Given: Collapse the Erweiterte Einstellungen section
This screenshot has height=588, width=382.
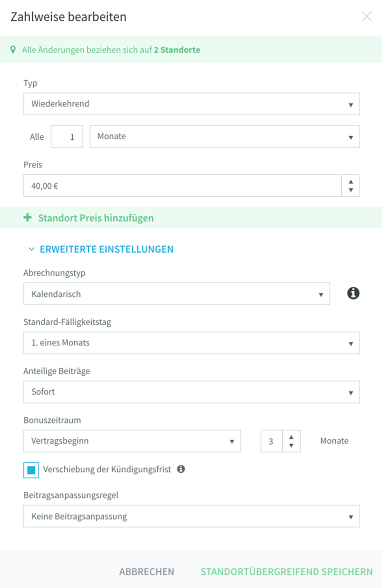Looking at the screenshot, I should tap(101, 249).
